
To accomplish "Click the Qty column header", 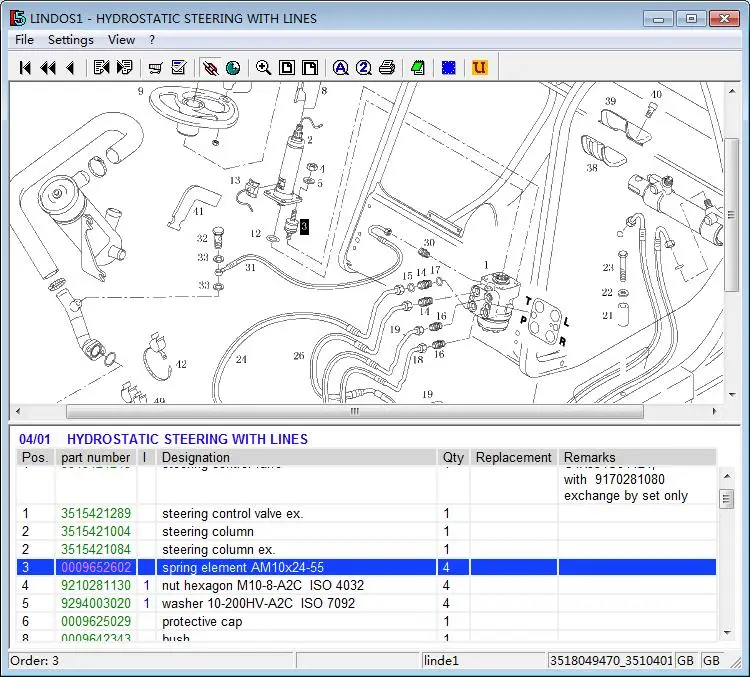I will pyautogui.click(x=453, y=457).
